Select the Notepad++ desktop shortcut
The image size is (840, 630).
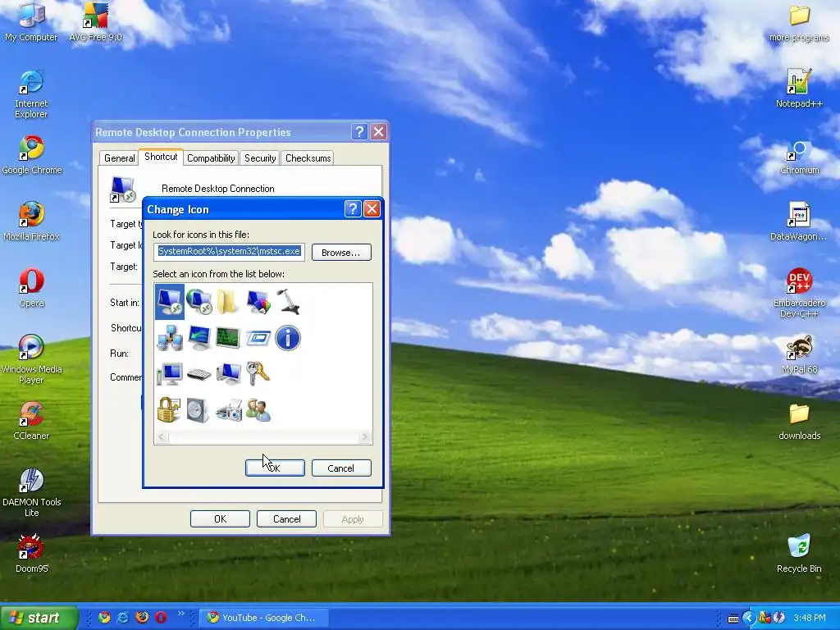pos(799,89)
